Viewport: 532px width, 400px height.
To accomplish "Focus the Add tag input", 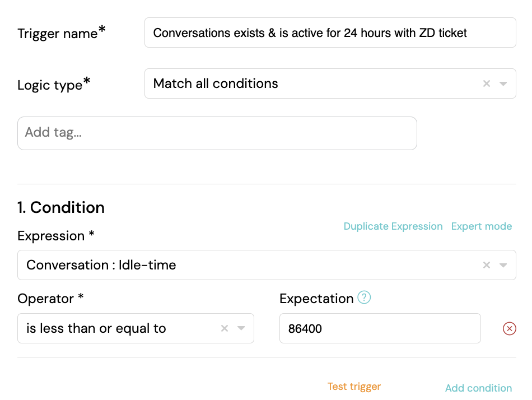I will point(217,133).
